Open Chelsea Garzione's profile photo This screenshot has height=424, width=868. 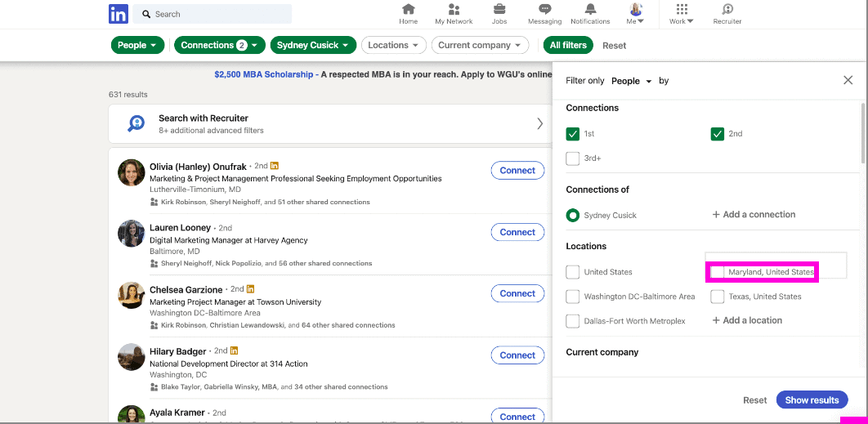coord(132,295)
